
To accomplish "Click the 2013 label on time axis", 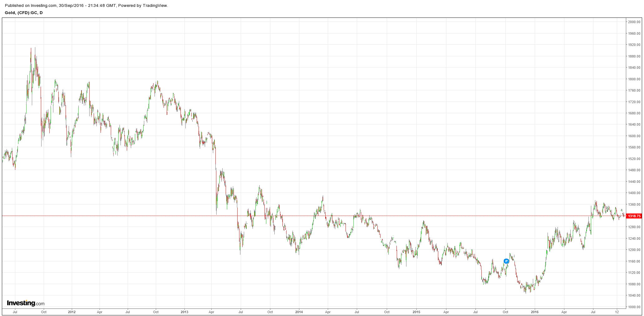I will tap(184, 312).
